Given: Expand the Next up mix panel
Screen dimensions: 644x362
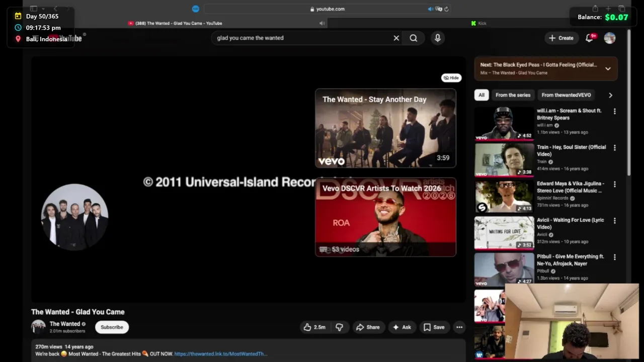Looking at the screenshot, I should [608, 69].
